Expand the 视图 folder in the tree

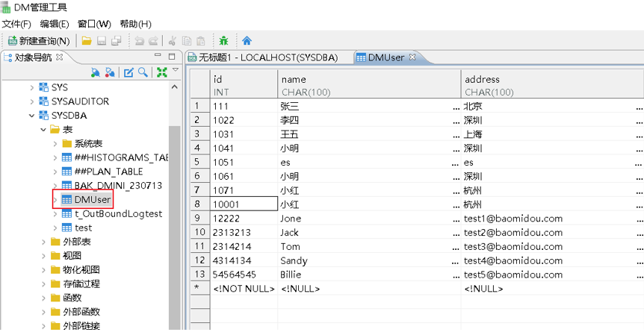[43, 256]
